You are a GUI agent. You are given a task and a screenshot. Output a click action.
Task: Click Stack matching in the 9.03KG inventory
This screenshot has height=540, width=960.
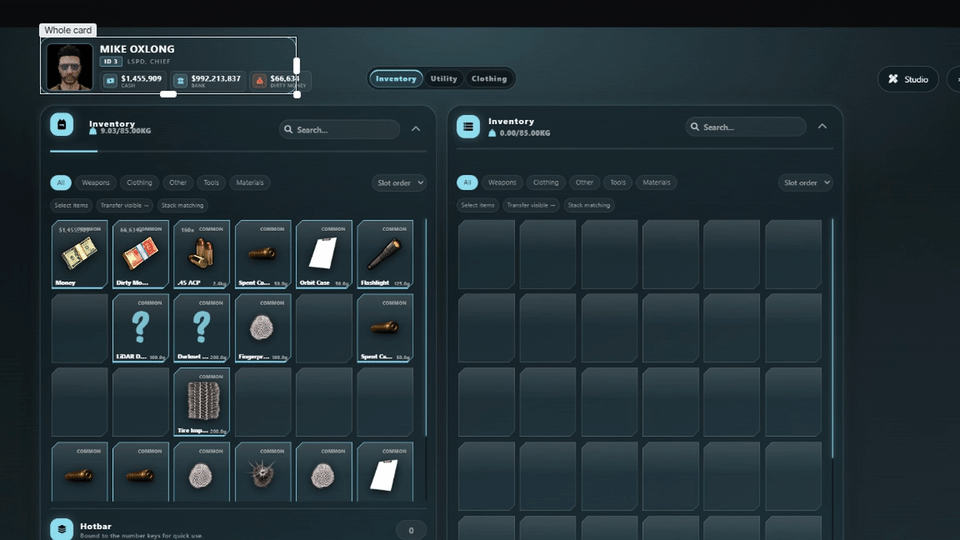tap(182, 206)
